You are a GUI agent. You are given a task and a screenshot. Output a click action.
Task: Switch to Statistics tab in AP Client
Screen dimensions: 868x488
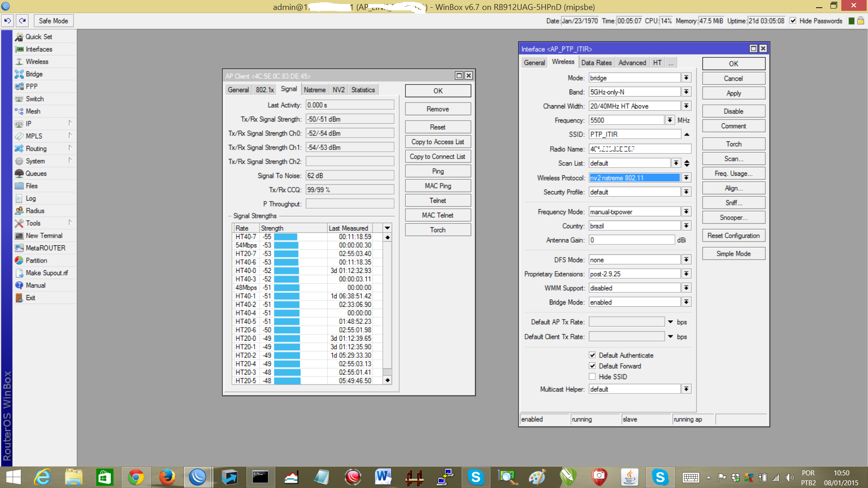pos(363,90)
